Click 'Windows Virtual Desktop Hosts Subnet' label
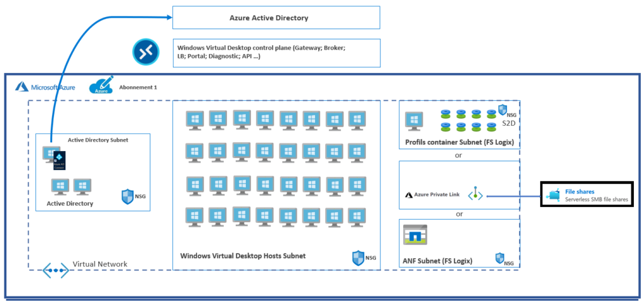This screenshot has width=644, height=304. pyautogui.click(x=243, y=256)
